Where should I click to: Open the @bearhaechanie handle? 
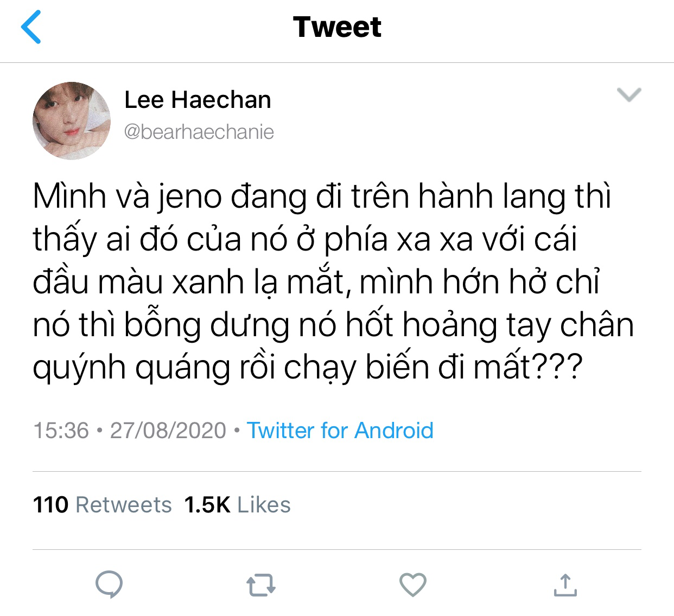point(199,132)
